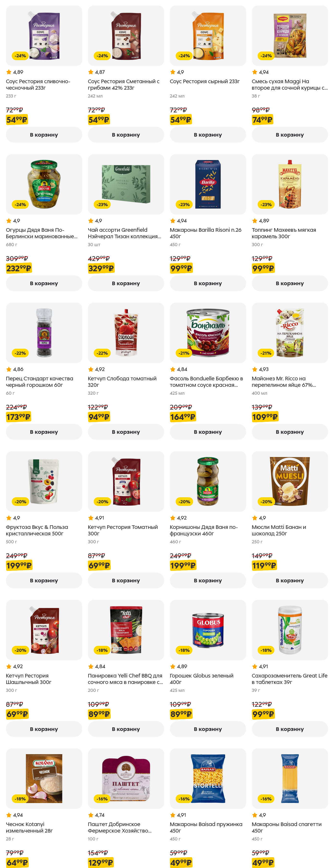Image resolution: width=336 pixels, height=868 pixels.
Task: Click the -18% badge on Globus peas image
Action: pyautogui.click(x=184, y=650)
